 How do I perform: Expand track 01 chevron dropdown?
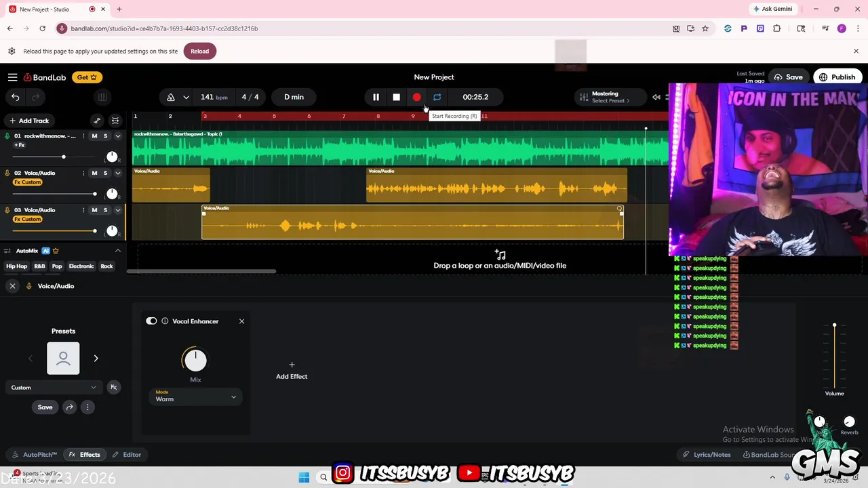click(x=117, y=136)
